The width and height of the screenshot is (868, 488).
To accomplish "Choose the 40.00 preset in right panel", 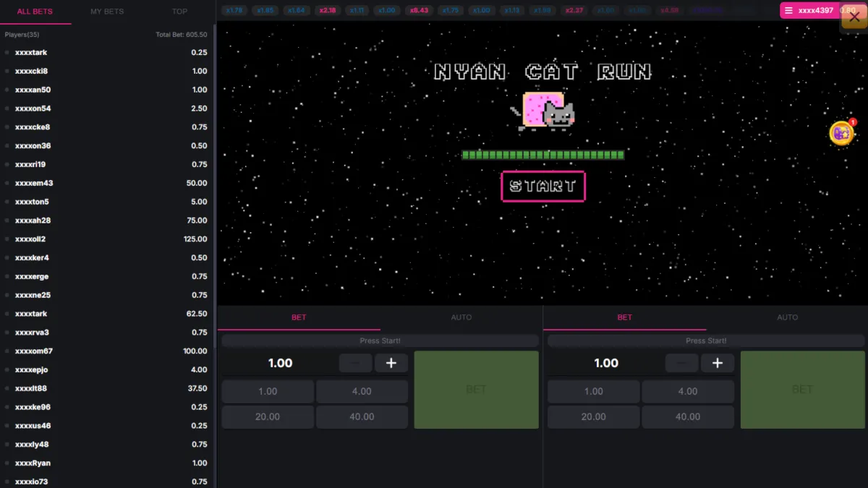I will tap(688, 417).
